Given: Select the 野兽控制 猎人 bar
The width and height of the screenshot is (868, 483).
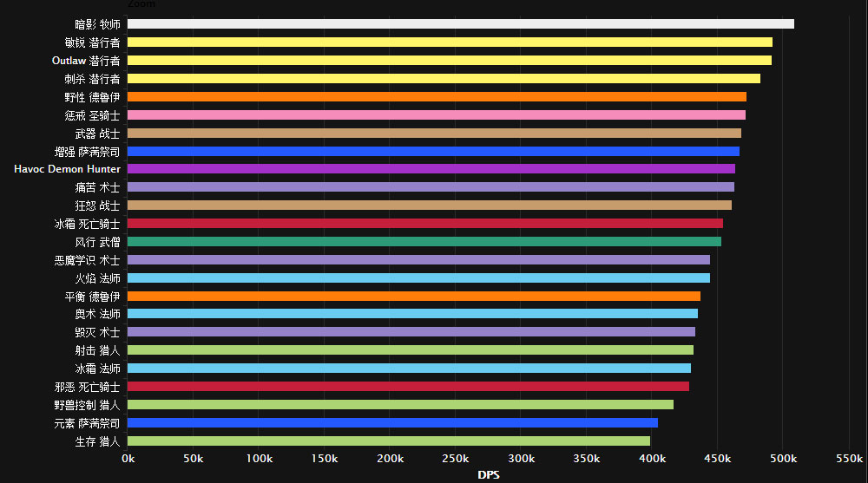Looking at the screenshot, I should point(400,405).
